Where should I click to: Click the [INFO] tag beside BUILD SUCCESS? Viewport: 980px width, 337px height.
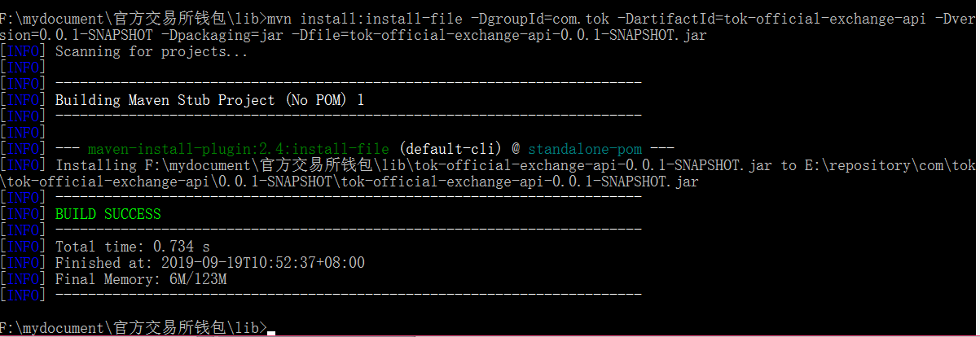click(x=23, y=214)
